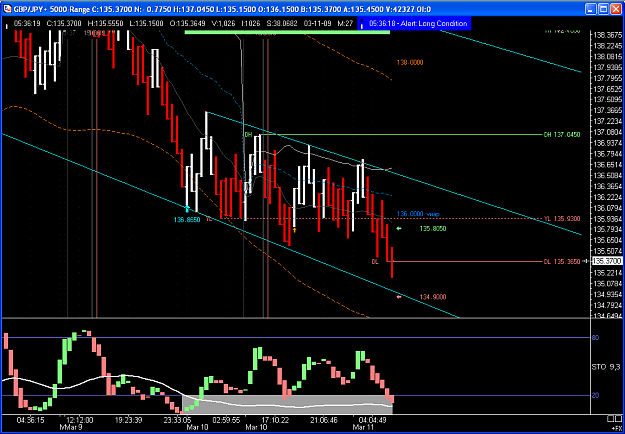
Task: Click the red left arrow beside 134.9000
Action: point(399,297)
